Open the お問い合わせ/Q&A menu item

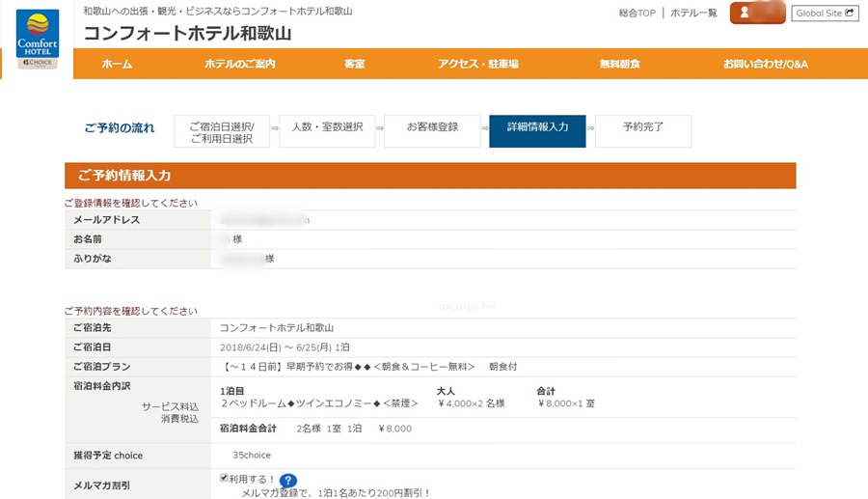(766, 64)
